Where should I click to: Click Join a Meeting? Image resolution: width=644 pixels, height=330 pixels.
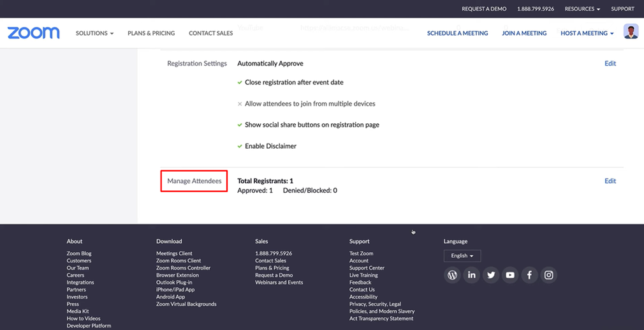523,33
